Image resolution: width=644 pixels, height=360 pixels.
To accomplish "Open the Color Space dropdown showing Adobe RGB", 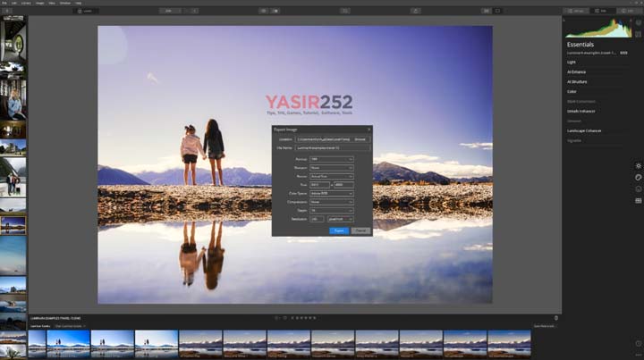I will pos(332,193).
